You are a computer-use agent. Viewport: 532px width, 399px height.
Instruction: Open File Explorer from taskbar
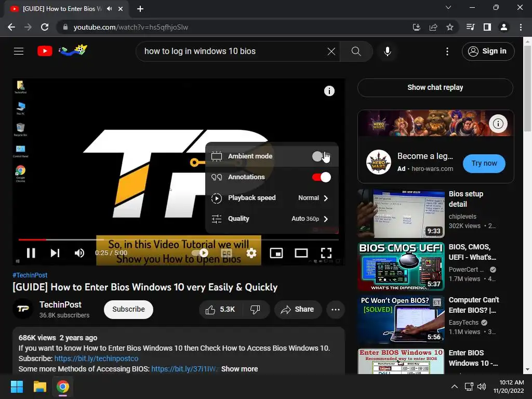click(x=39, y=387)
